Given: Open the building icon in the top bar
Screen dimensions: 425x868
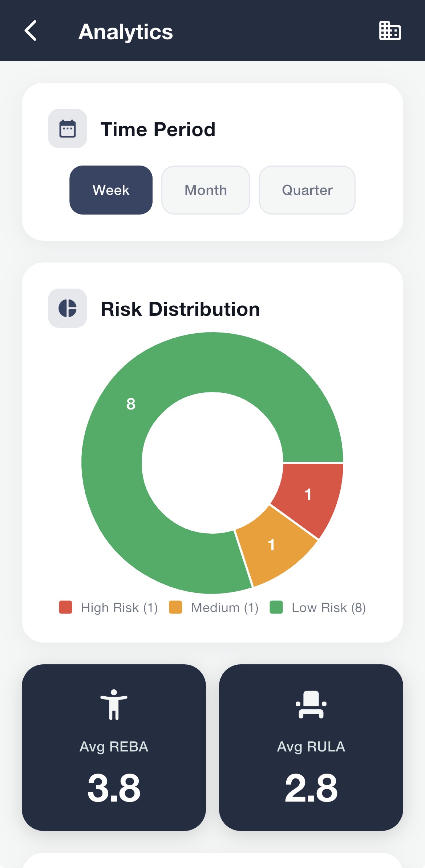Looking at the screenshot, I should (390, 31).
